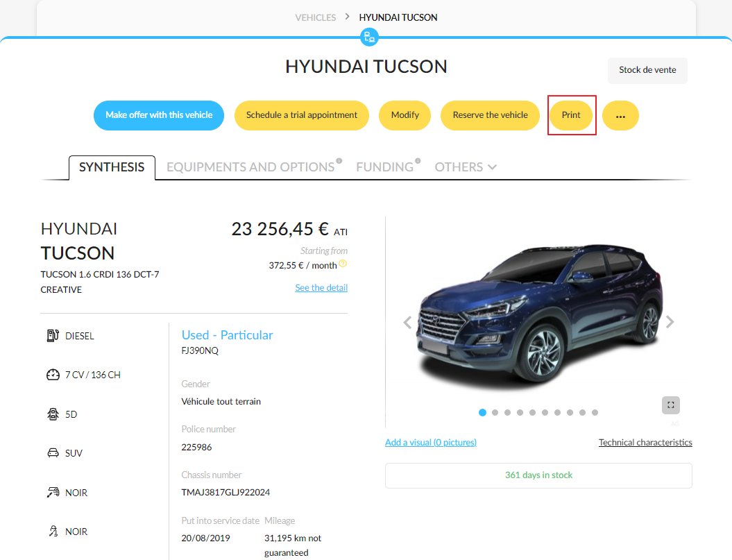This screenshot has height=560, width=732.
Task: Show the next vehicle photo
Action: pyautogui.click(x=670, y=322)
